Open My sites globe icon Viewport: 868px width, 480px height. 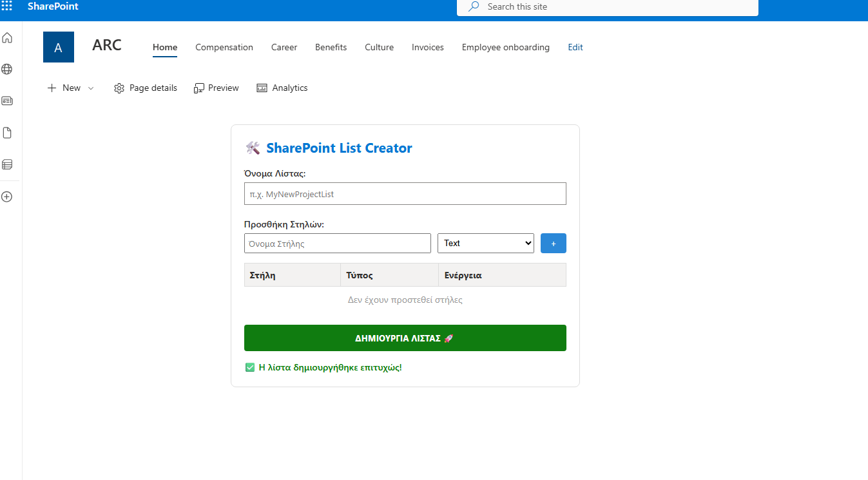pos(7,69)
